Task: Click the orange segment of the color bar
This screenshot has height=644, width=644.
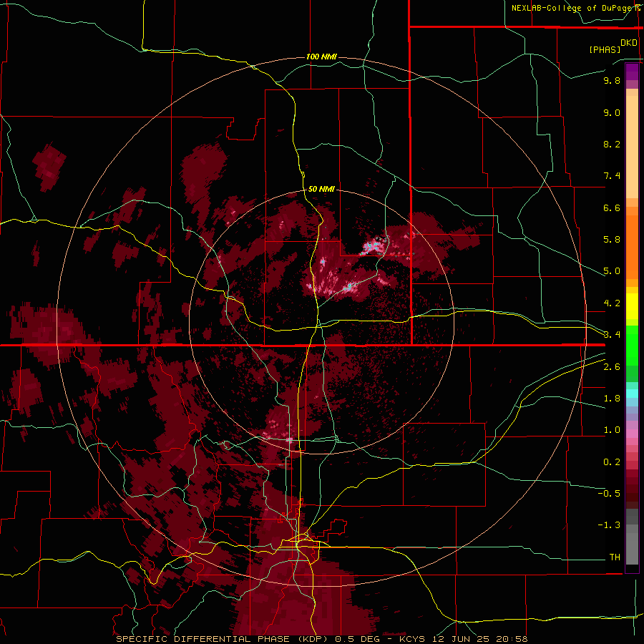Action: pos(632,246)
